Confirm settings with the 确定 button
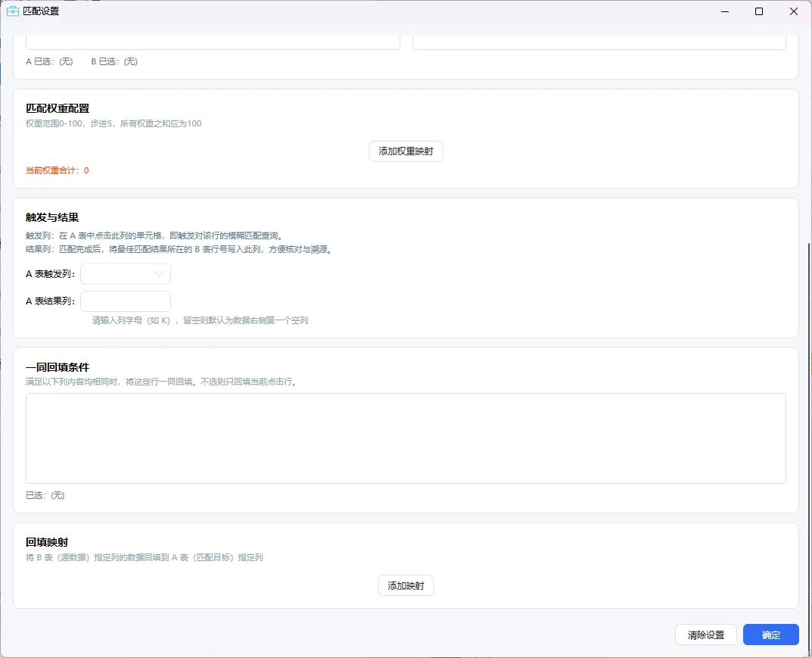Viewport: 812px width, 658px height. pyautogui.click(x=770, y=635)
